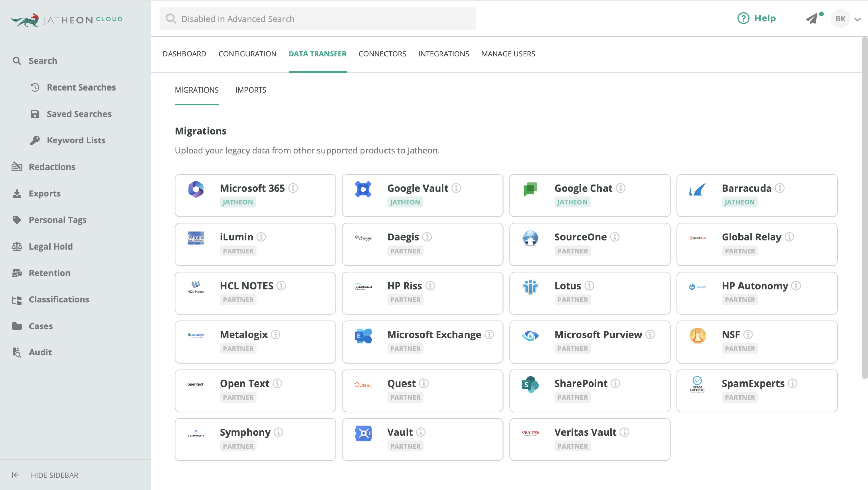Expand the BK user account dropdown
Screen dimensions: 868x490
point(858,19)
